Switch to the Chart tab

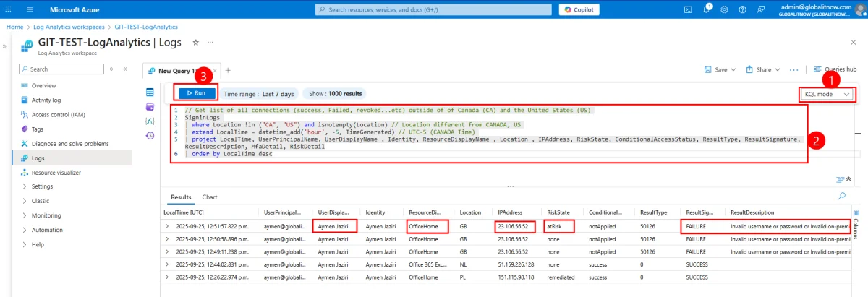tap(210, 197)
